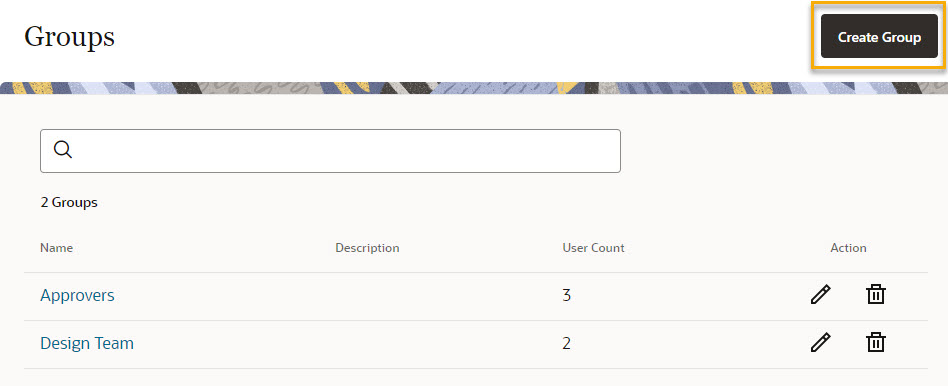Edit the Approvers group with pencil icon
This screenshot has width=948, height=386.
(x=820, y=295)
